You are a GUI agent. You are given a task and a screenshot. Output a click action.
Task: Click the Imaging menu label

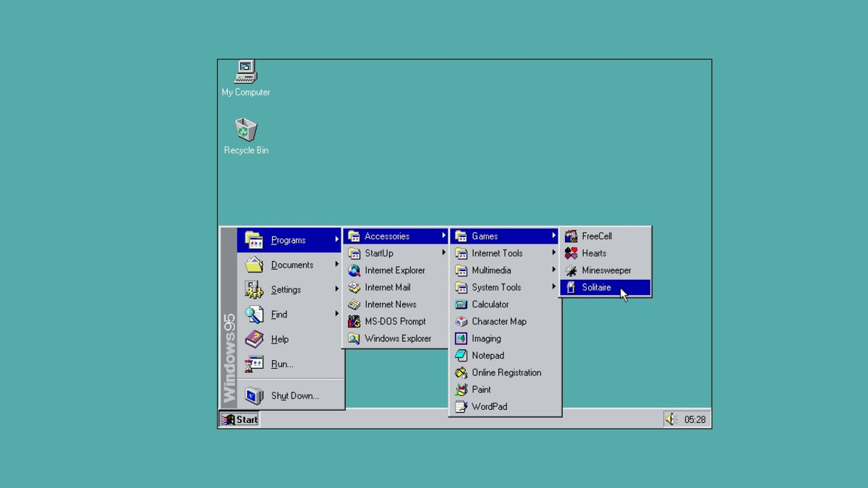(486, 338)
